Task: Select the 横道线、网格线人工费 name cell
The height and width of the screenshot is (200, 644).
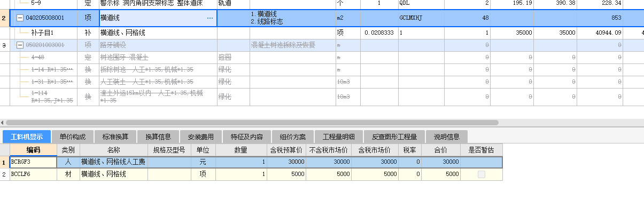Action: point(113,162)
